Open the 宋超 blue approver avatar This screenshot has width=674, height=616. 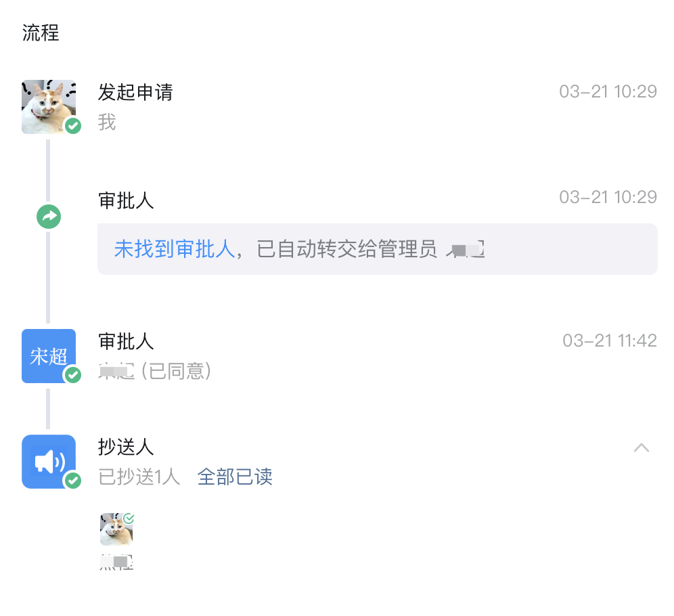point(49,356)
